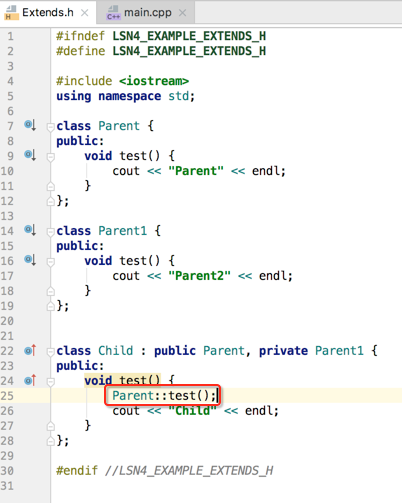Click the fold end marker on line 18

pyautogui.click(x=51, y=291)
